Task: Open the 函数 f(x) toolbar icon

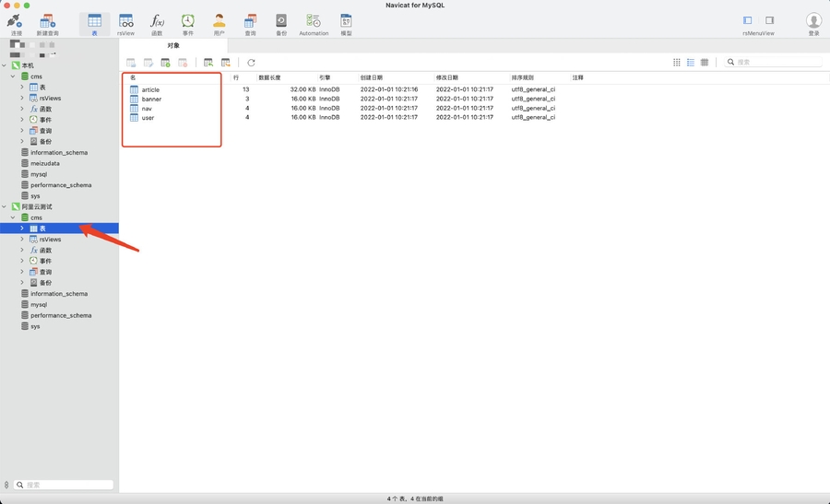Action: click(157, 22)
